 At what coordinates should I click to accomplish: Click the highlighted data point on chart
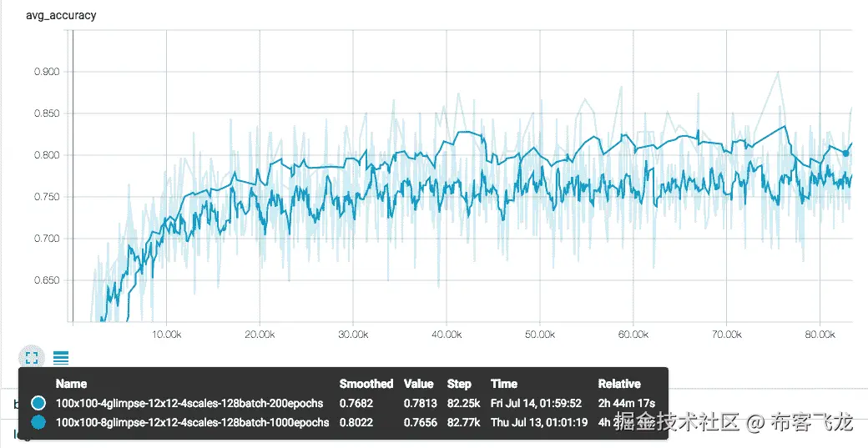845,154
